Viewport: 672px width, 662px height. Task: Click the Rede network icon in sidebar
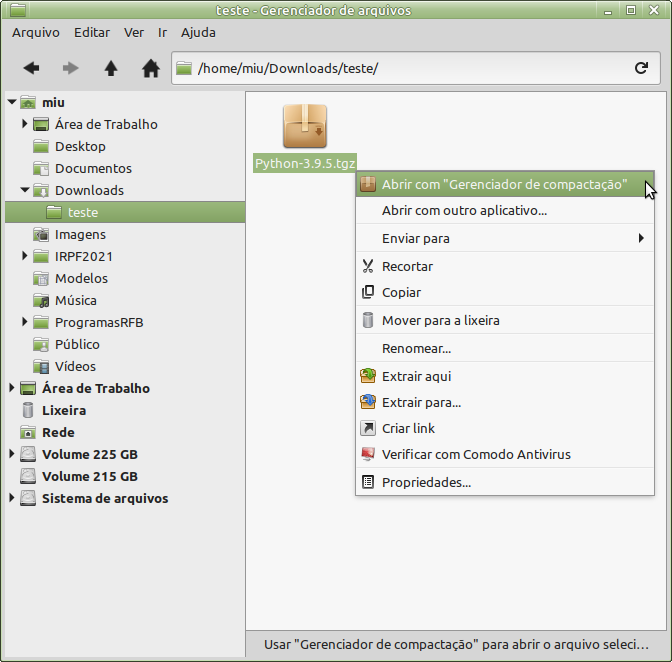coord(28,432)
